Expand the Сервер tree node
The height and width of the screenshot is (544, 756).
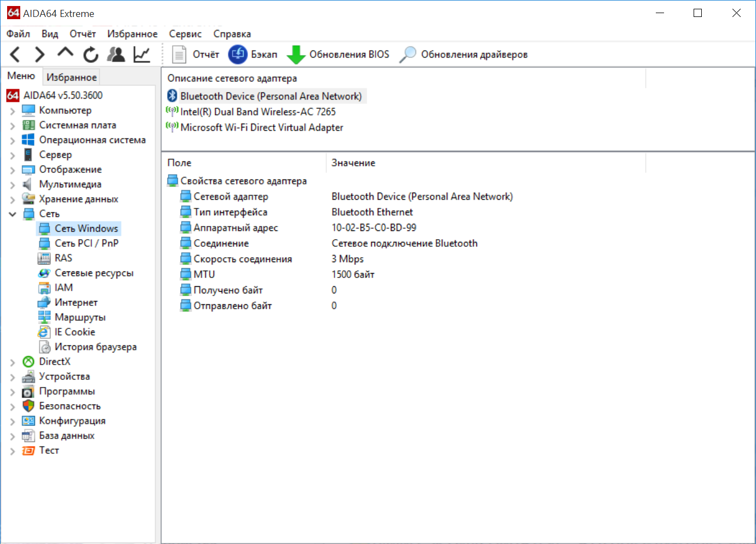[12, 155]
